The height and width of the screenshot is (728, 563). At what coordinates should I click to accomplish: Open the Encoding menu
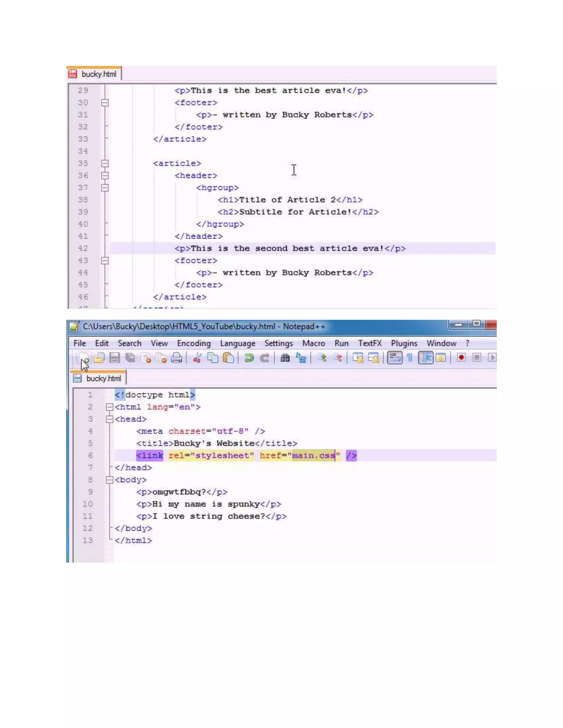[x=194, y=344]
